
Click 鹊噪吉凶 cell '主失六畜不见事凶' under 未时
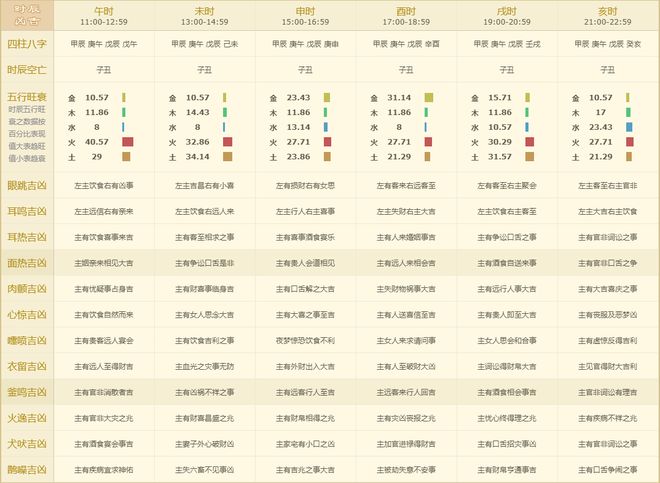click(205, 470)
